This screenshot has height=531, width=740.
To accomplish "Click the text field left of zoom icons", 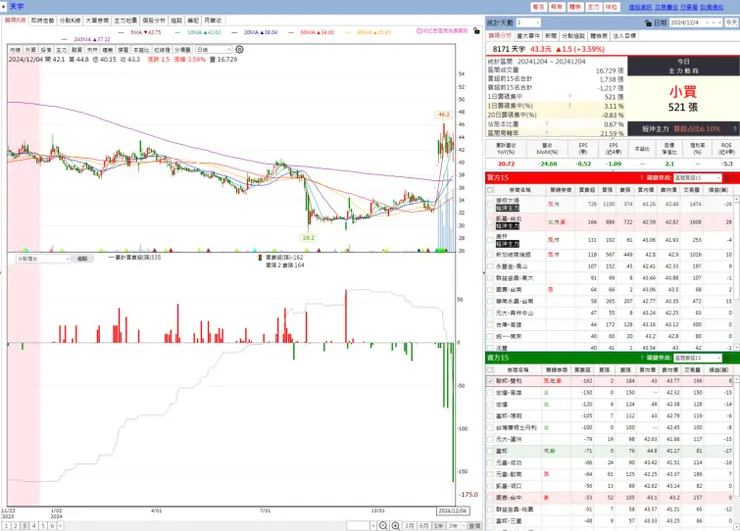I will [358, 525].
